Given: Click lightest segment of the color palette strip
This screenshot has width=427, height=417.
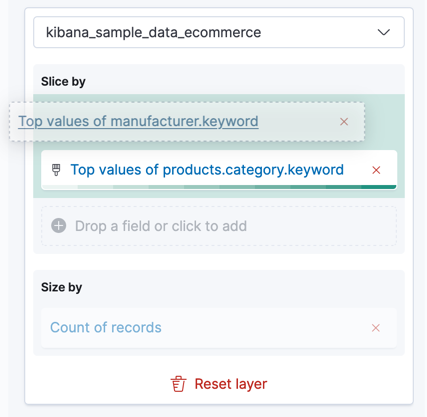Looking at the screenshot, I should tap(60, 187).
